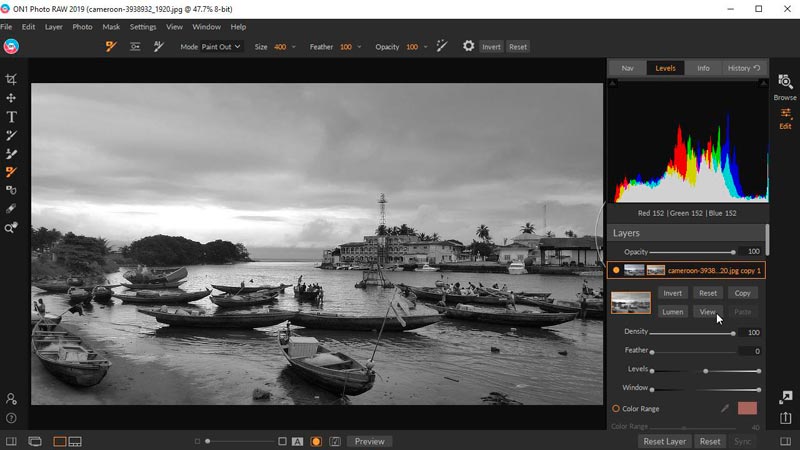Viewport: 800px width, 450px height.
Task: Select the Text tool
Action: point(11,117)
